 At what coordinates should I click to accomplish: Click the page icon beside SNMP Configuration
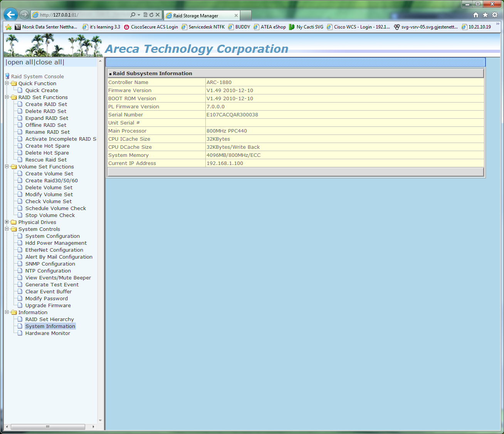coord(20,264)
